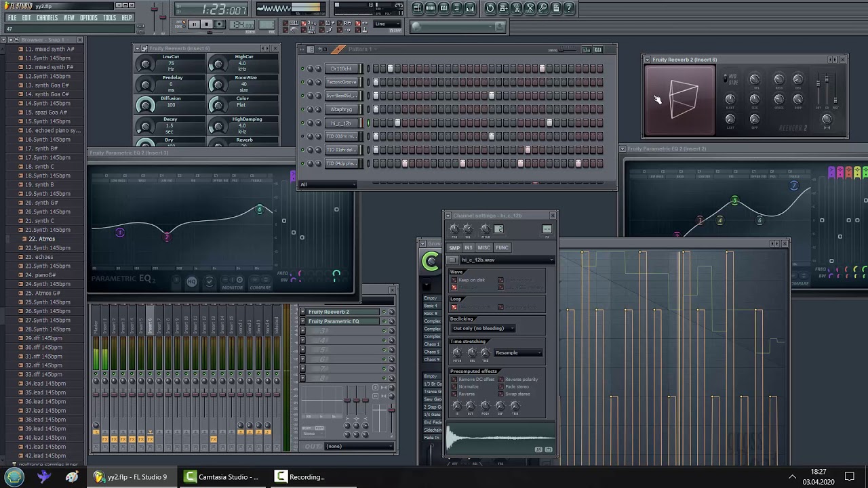Open the OPTIONS menu

[89, 18]
